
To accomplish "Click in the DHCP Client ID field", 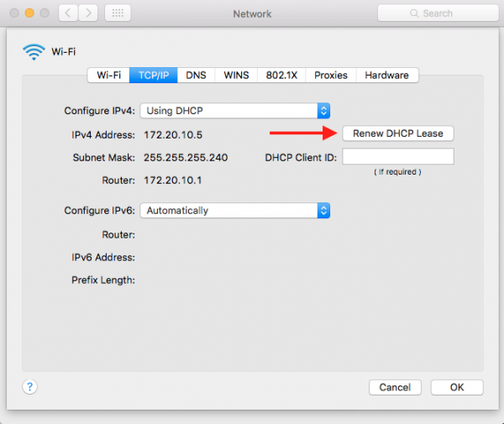I will pyautogui.click(x=398, y=156).
